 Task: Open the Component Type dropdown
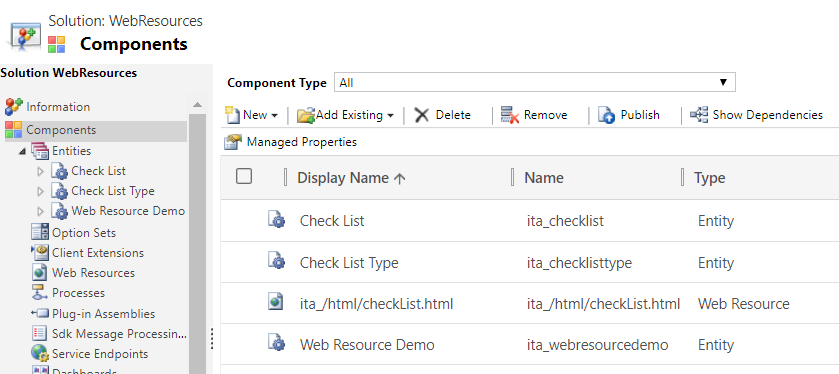click(535, 82)
